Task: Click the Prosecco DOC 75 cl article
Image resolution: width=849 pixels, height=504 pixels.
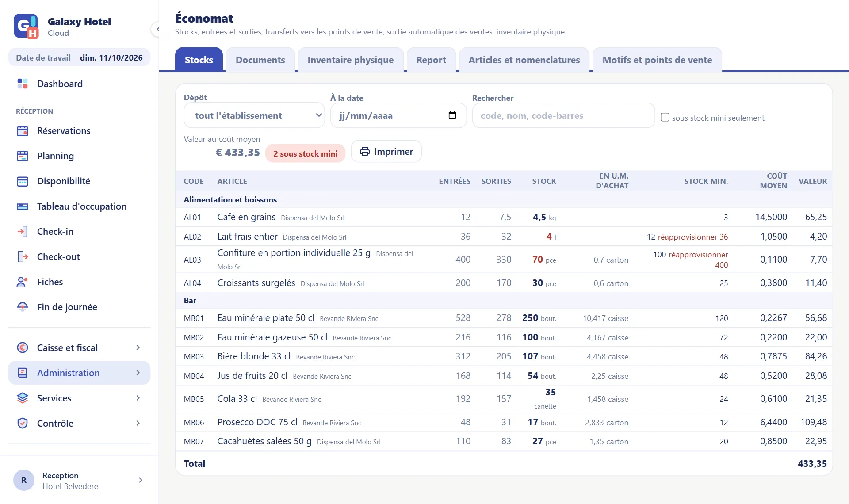Action: coord(257,422)
